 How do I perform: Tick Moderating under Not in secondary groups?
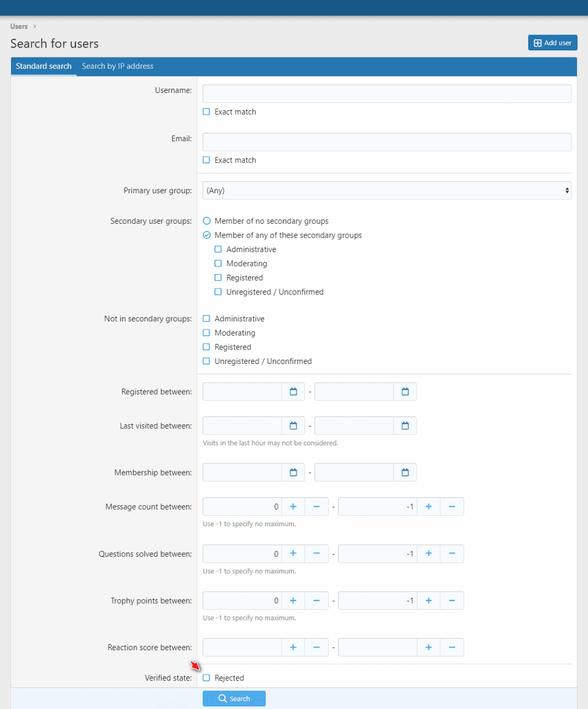[207, 333]
